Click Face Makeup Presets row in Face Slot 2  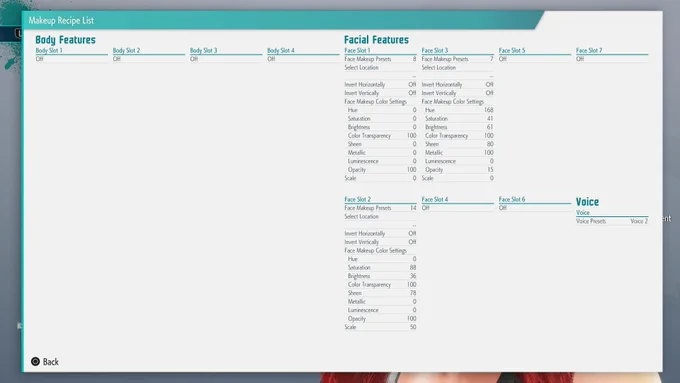tap(380, 208)
